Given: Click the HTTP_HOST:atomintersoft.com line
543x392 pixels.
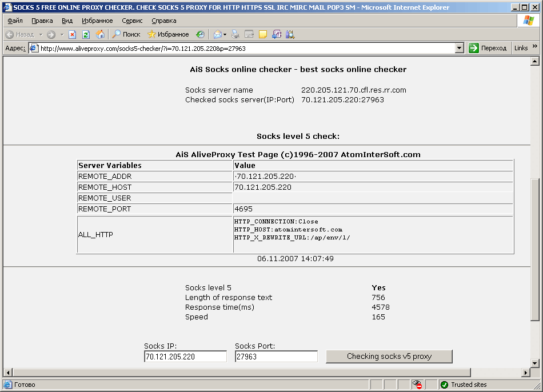Looking at the screenshot, I should 288,230.
